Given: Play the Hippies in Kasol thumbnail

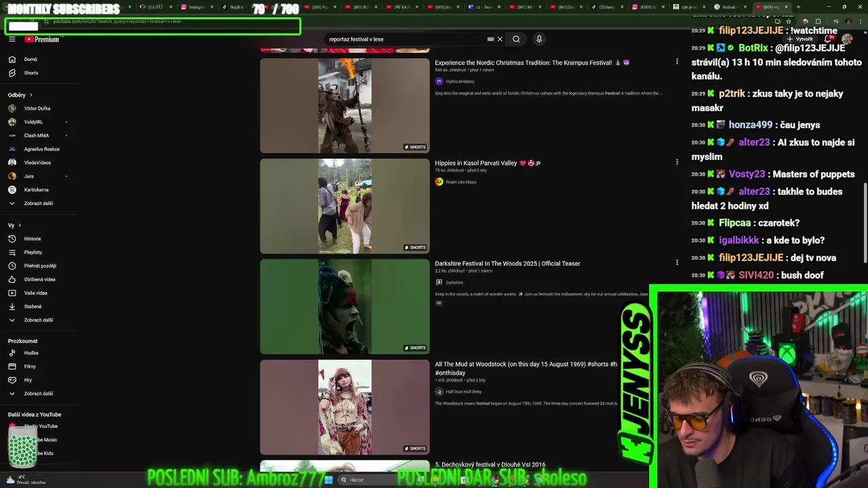Looking at the screenshot, I should (344, 206).
